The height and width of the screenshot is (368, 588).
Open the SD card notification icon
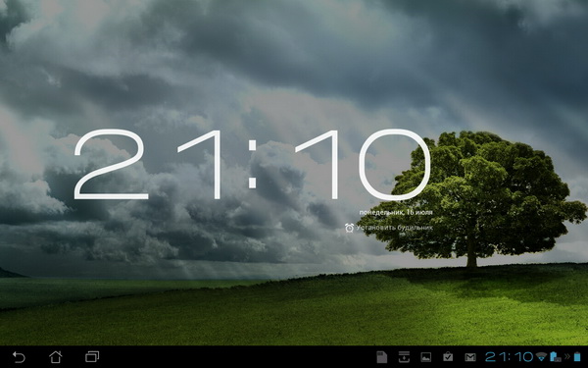coord(382,357)
